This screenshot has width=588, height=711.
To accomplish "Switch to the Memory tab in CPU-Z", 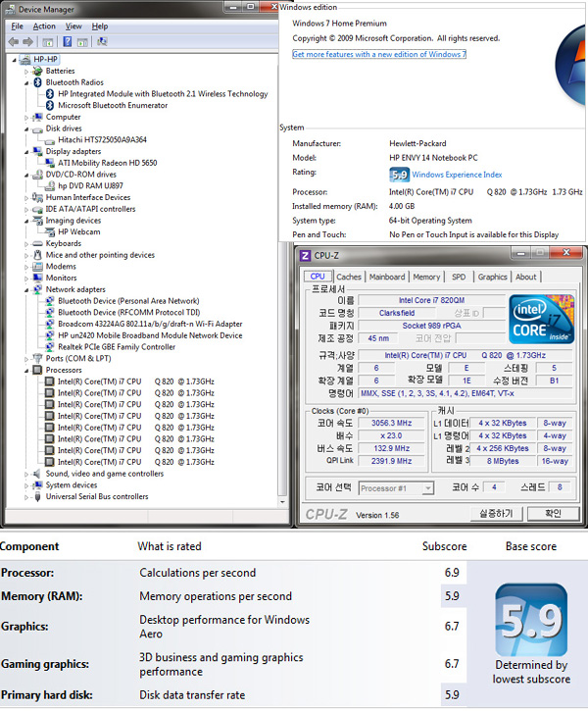I will 426,277.
